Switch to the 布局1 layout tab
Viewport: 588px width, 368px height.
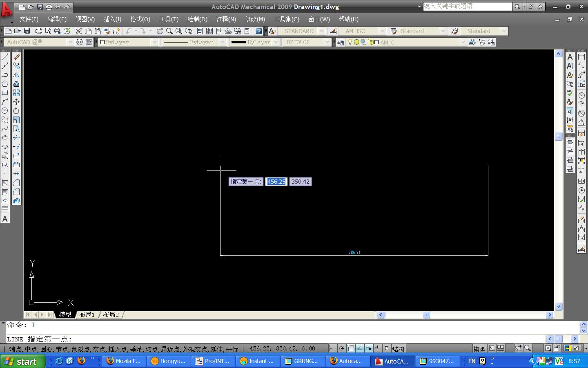tap(87, 314)
